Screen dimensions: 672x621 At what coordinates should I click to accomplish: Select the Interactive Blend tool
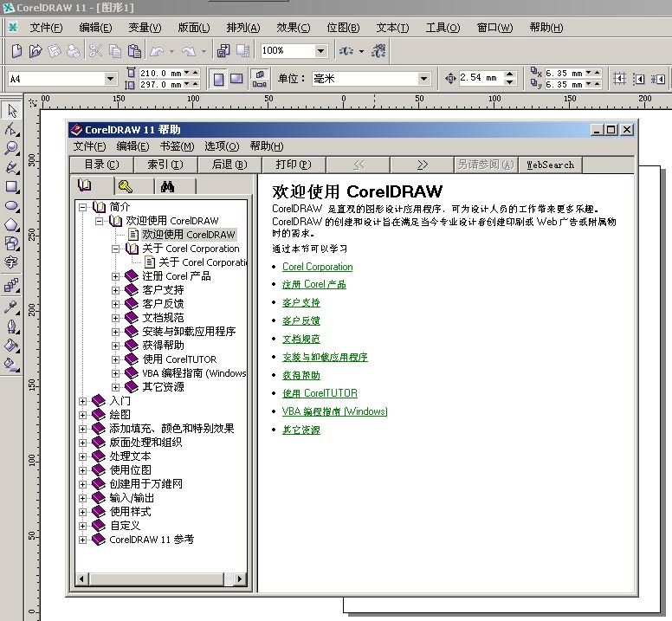(x=11, y=285)
